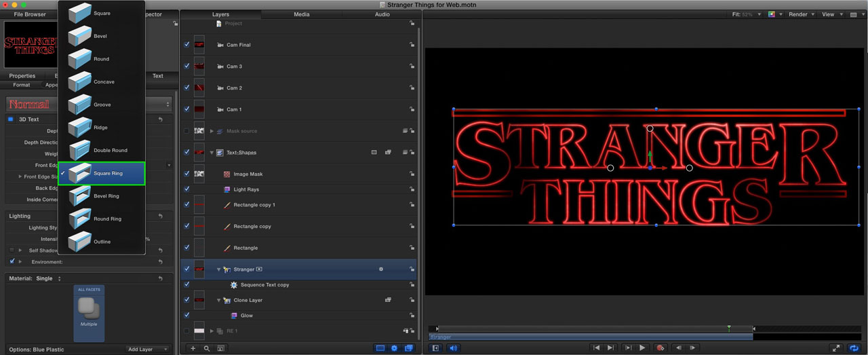Click the record animation button
Screen dimensions: 868x355
660,348
